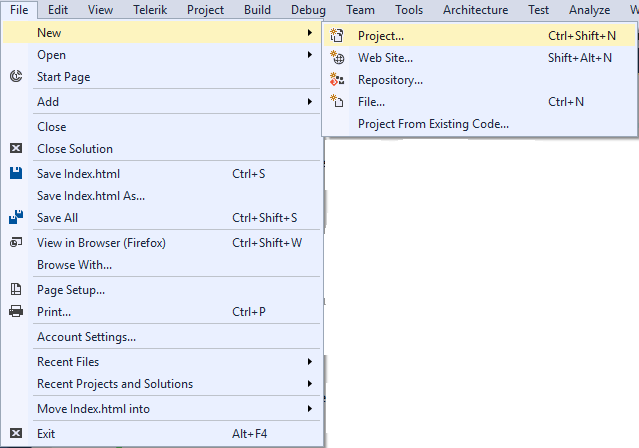Click the Save Index.html floppy disk icon

[x=16, y=173]
